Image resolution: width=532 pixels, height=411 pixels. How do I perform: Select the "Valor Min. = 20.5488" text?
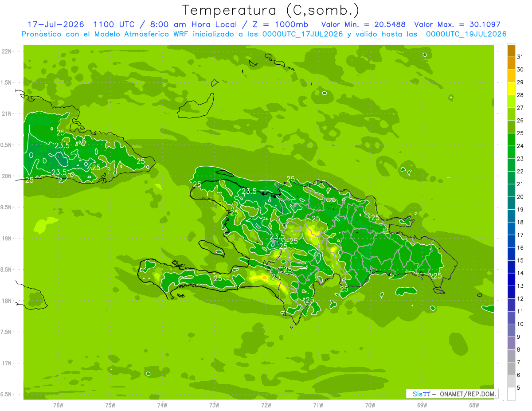[x=364, y=24]
